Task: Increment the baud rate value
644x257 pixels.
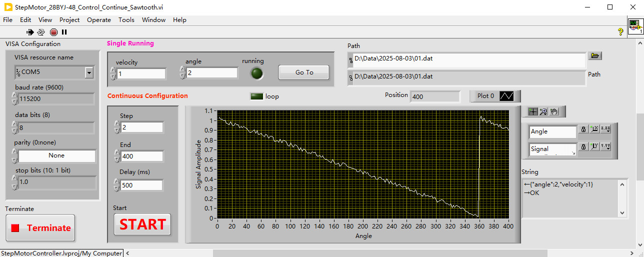Action: pyautogui.click(x=14, y=95)
